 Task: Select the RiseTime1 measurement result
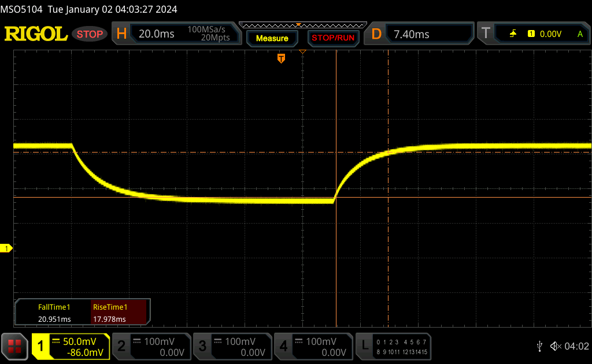119,313
